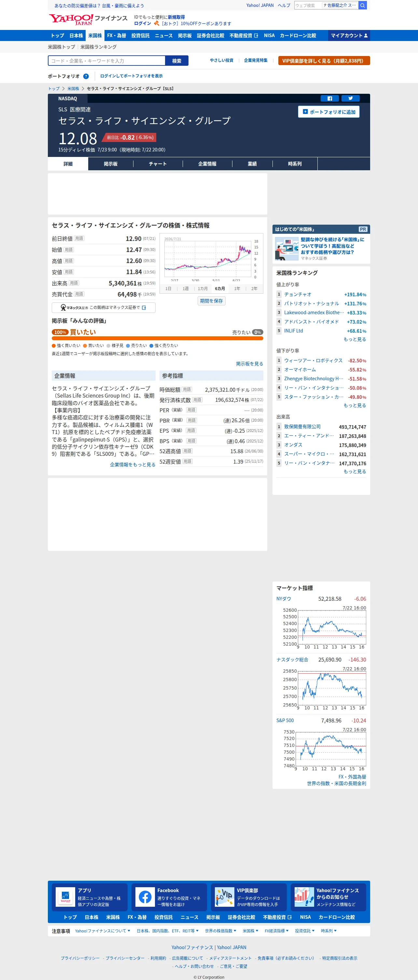Set the chart period to 6カ月
The width and height of the screenshot is (418, 980).
point(220,289)
